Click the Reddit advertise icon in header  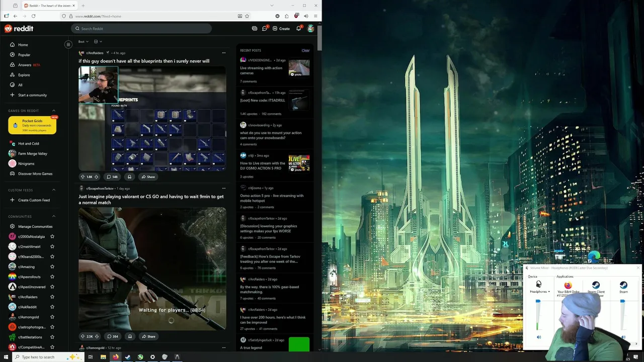pos(255,29)
